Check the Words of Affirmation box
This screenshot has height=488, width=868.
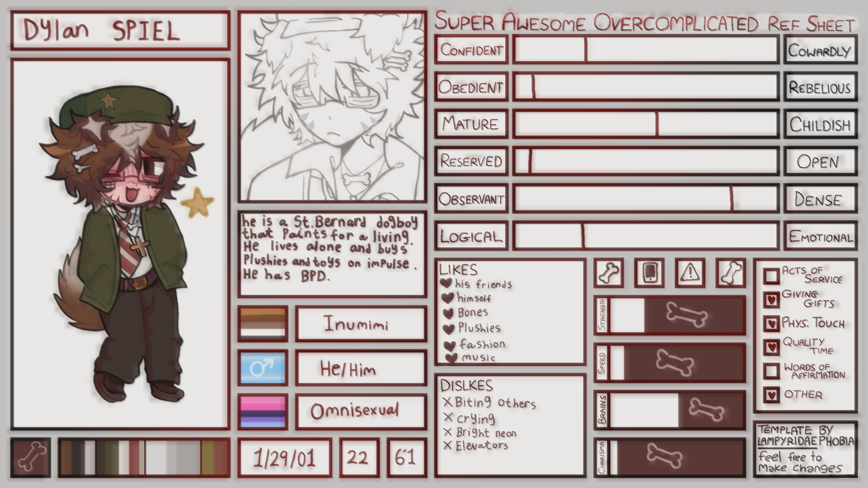771,371
